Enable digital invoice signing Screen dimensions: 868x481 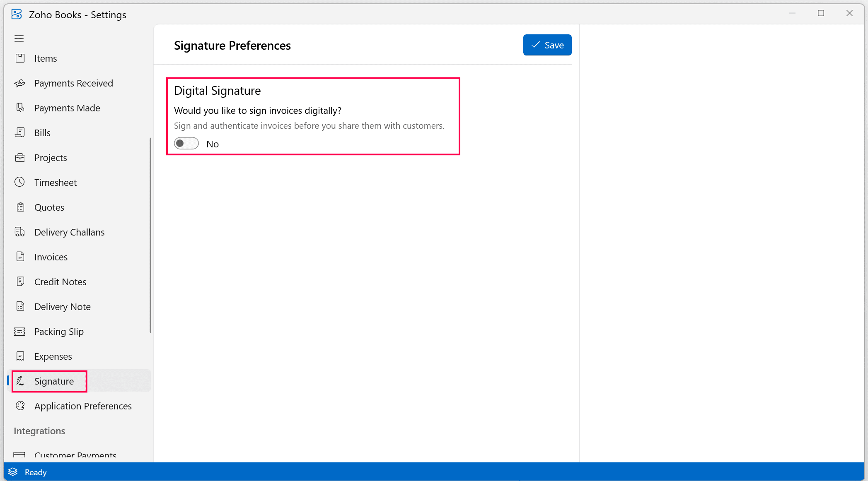[x=186, y=143]
